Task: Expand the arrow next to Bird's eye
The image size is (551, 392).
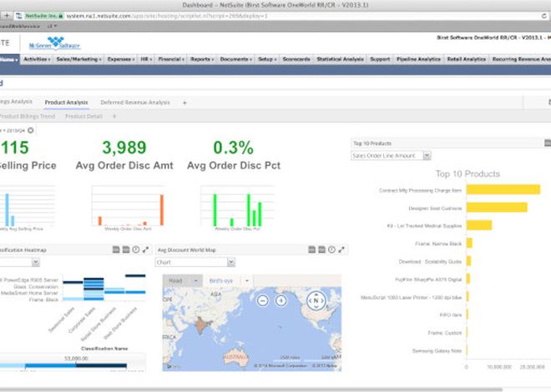Action: click(246, 281)
